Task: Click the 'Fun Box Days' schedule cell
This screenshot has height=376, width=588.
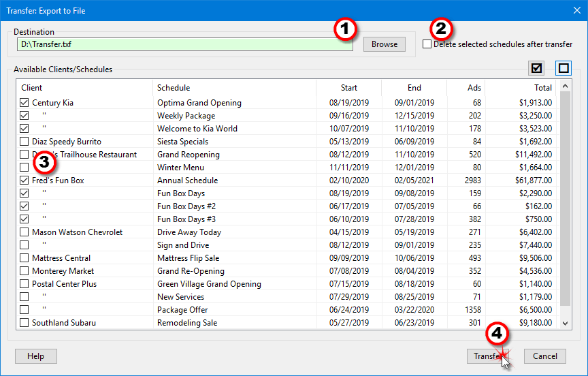Action: [235, 193]
